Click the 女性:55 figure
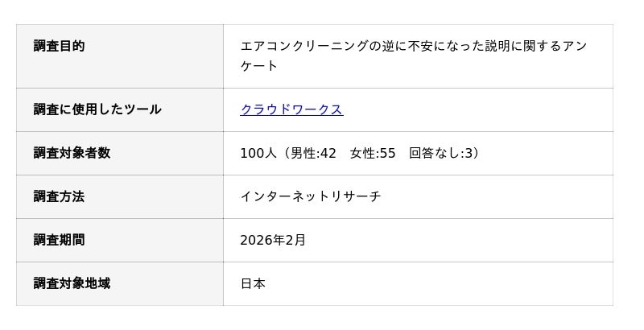Screen dimensions: 644x330 pos(372,153)
